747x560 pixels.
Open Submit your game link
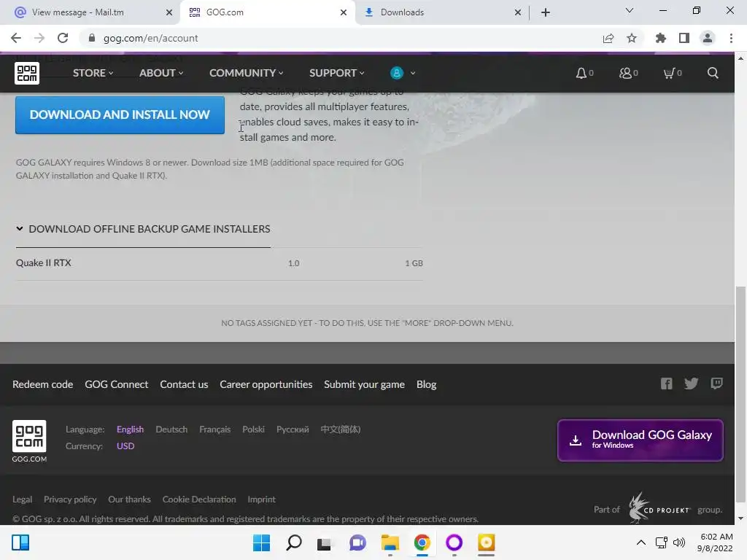365,384
